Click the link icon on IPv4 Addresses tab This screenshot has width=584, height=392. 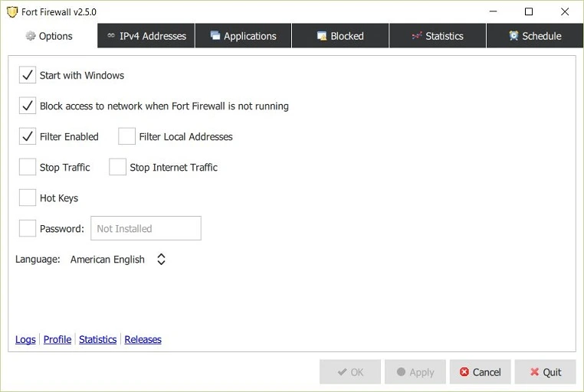click(x=111, y=36)
